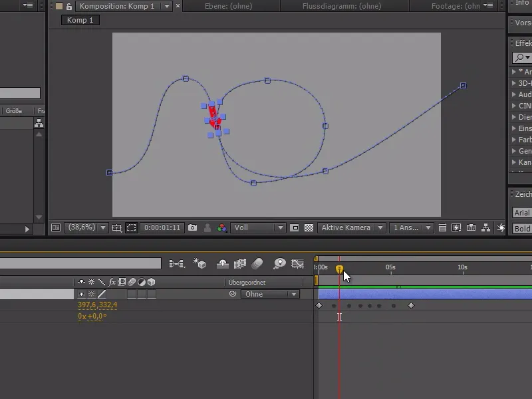Select the Region of Interest icon

click(x=294, y=227)
